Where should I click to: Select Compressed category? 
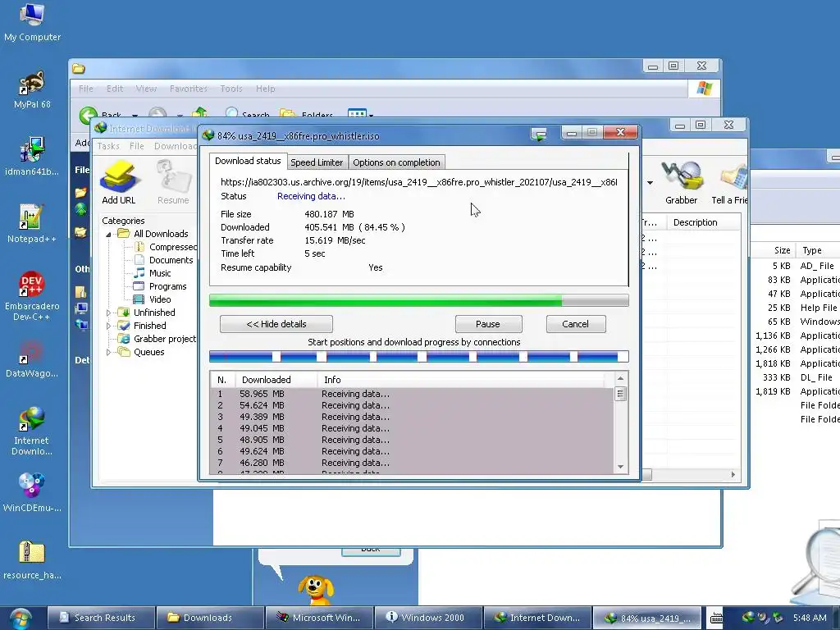(166, 247)
